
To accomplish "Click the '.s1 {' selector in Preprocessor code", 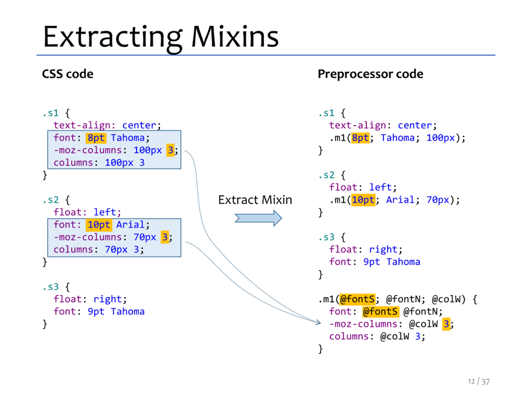I will (x=332, y=113).
